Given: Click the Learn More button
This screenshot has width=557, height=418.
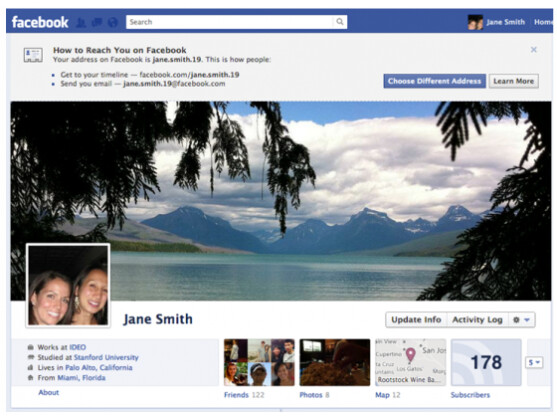Looking at the screenshot, I should pyautogui.click(x=514, y=81).
